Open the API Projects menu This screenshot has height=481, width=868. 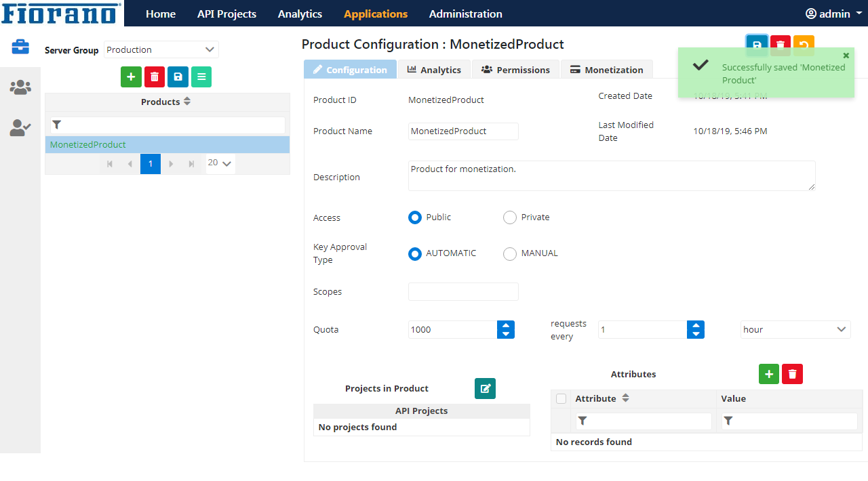pos(226,14)
